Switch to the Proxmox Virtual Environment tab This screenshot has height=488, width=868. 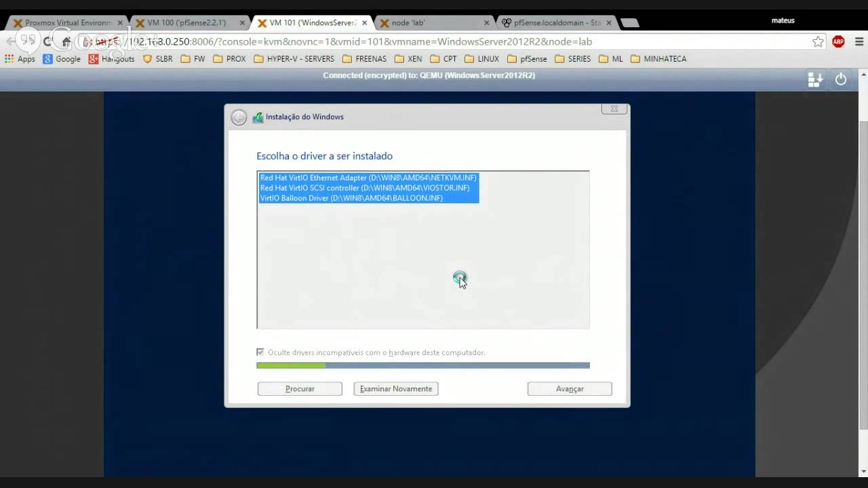[68, 22]
